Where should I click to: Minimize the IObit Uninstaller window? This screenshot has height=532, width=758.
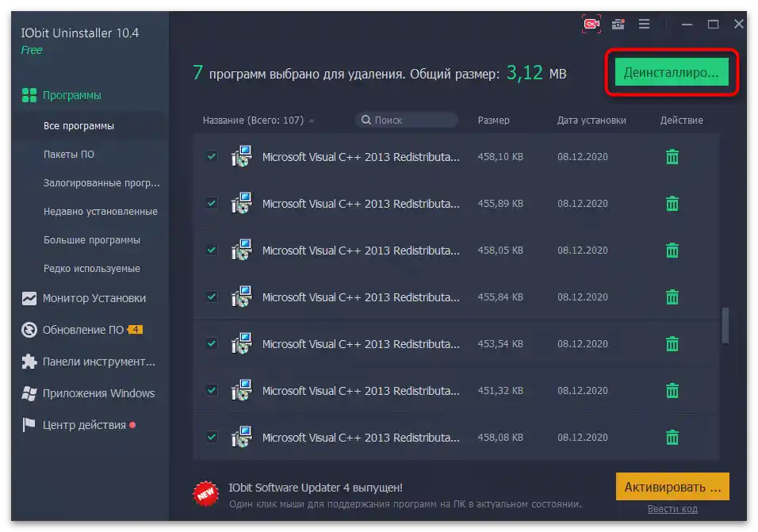click(687, 24)
